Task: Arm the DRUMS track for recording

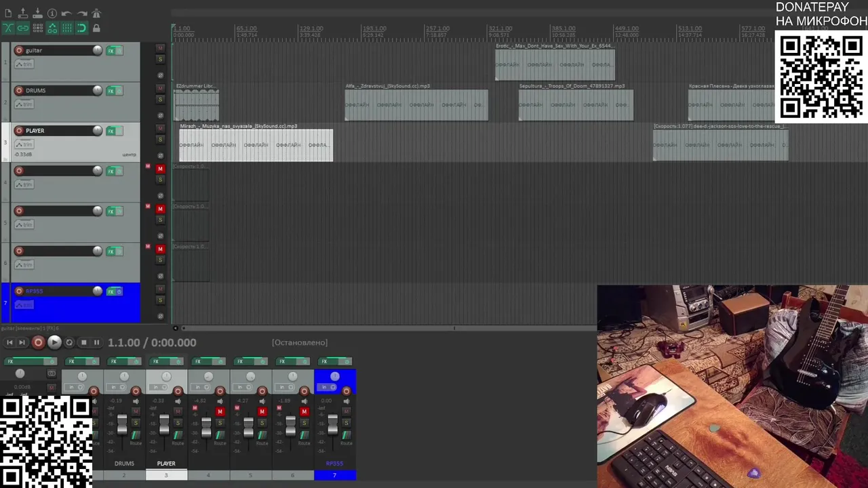Action: coord(19,90)
